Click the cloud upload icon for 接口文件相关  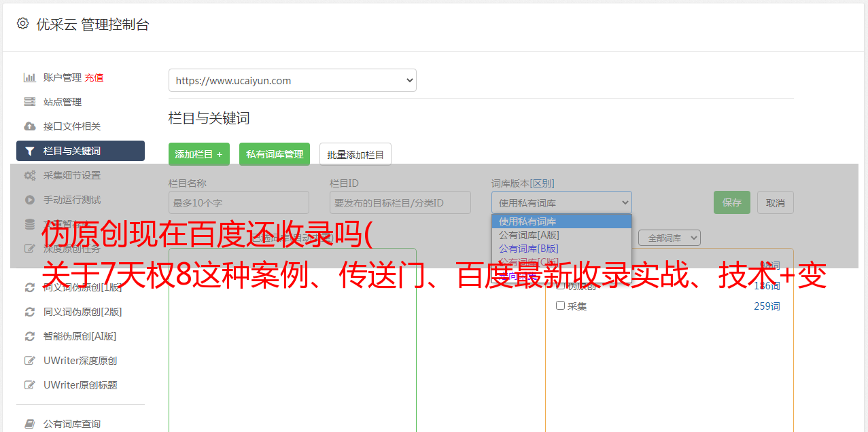(30, 126)
